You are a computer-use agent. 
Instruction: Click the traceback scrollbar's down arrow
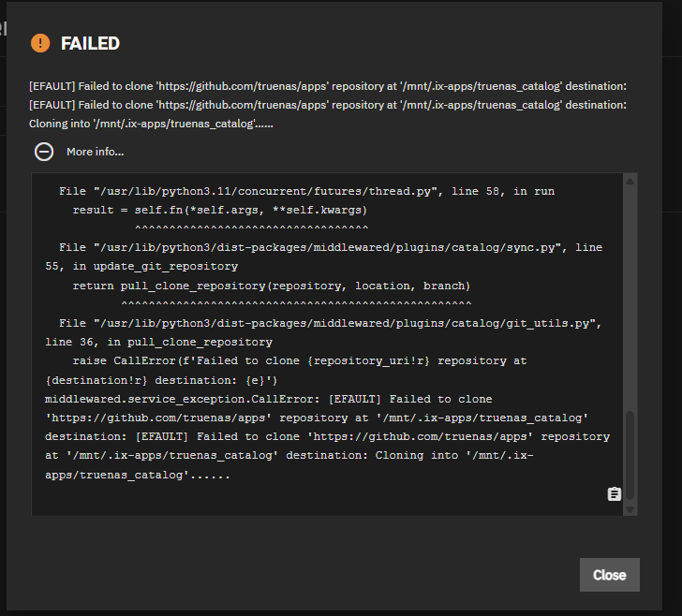[x=630, y=509]
